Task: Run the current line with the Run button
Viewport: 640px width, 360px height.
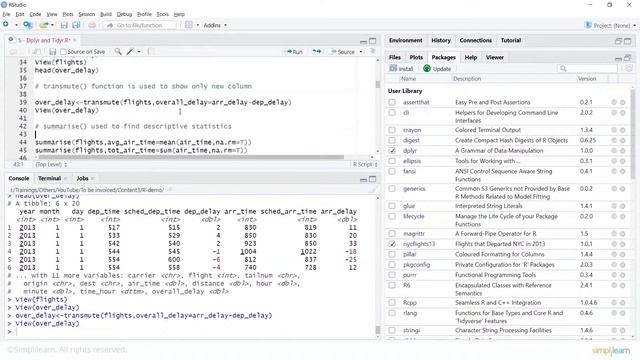Action: [293, 52]
